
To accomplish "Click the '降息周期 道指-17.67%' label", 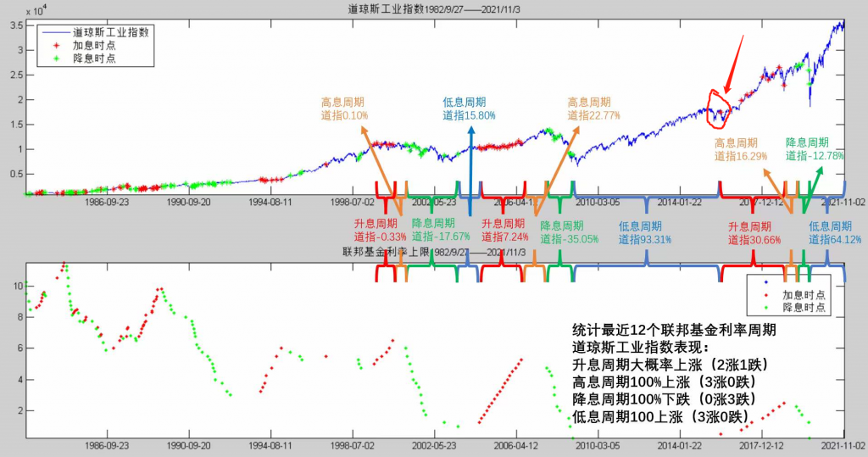I will click(x=441, y=230).
